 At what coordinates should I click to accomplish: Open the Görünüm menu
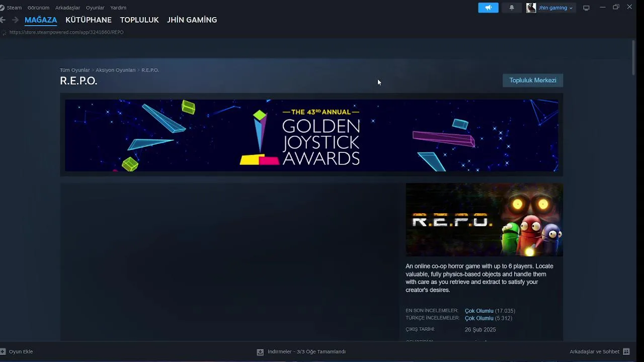coord(38,8)
